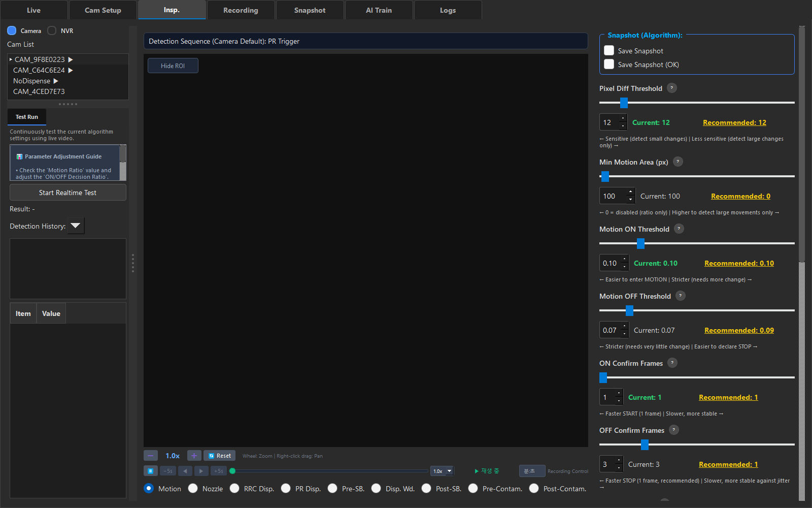Open ON Confirm Frames help icon
Image resolution: width=812 pixels, height=508 pixels.
(x=672, y=363)
